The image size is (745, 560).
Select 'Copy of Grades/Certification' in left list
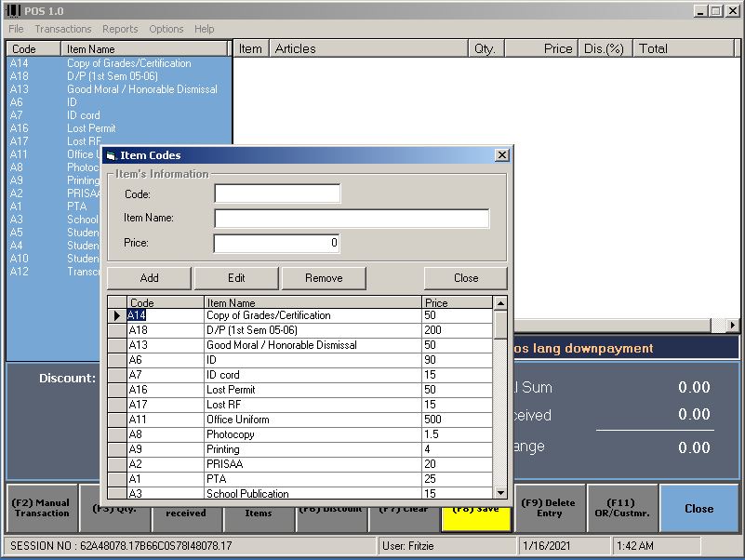tap(128, 63)
